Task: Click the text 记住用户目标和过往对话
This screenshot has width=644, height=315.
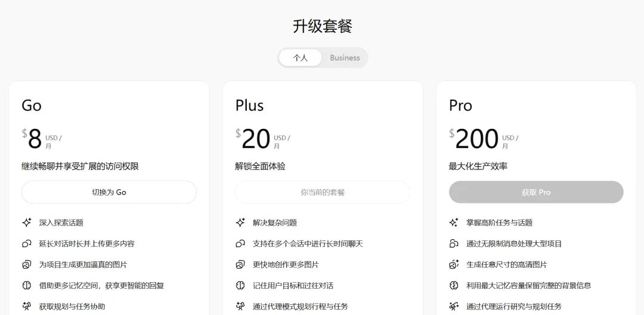Action: pos(293,286)
